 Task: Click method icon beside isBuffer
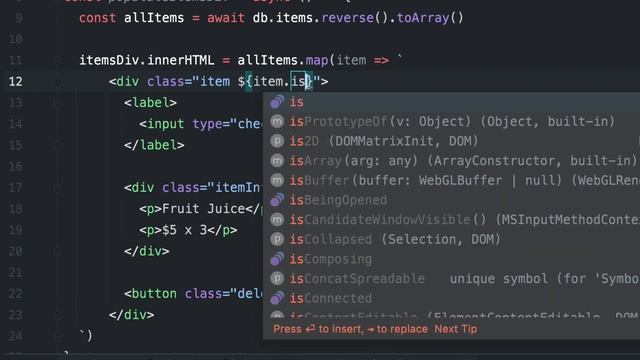(277, 180)
